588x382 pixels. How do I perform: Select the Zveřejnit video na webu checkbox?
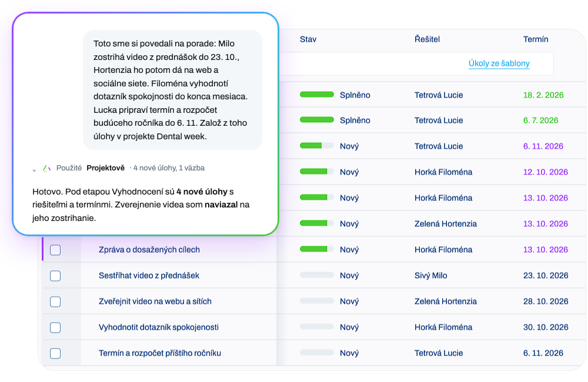tap(55, 301)
